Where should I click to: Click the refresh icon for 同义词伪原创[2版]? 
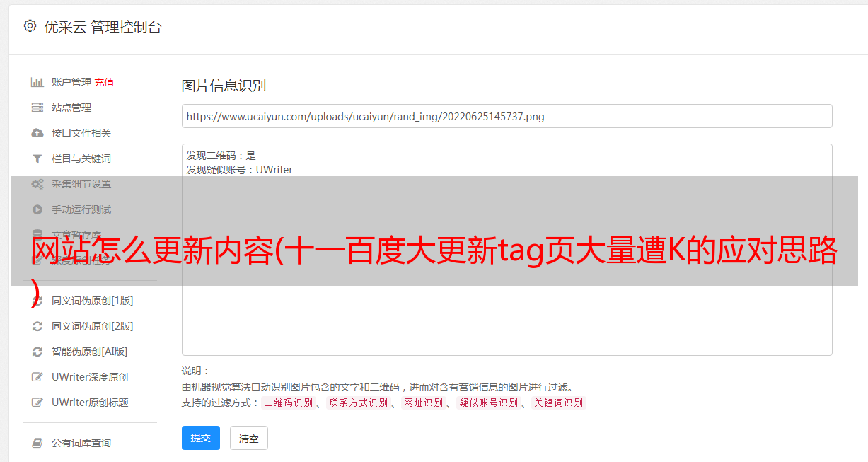(x=37, y=326)
